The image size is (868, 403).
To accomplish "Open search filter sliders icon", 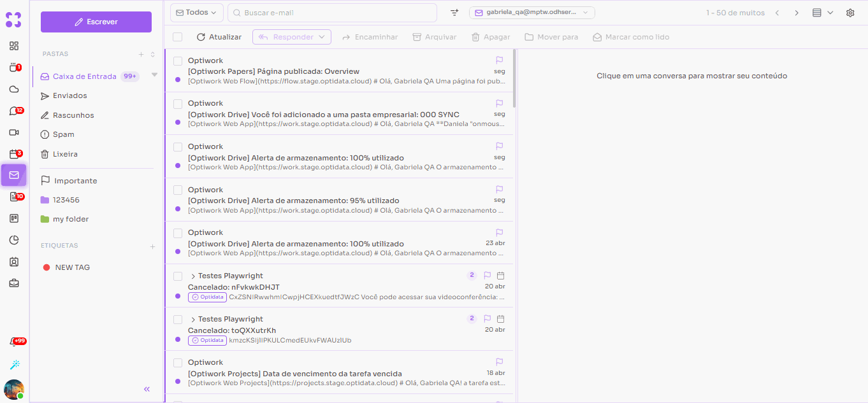I will 454,13.
